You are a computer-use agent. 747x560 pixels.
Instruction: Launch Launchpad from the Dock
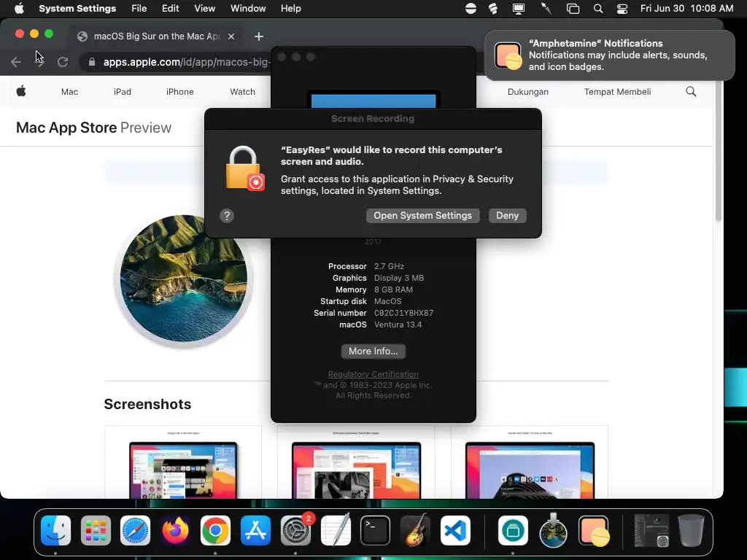96,530
